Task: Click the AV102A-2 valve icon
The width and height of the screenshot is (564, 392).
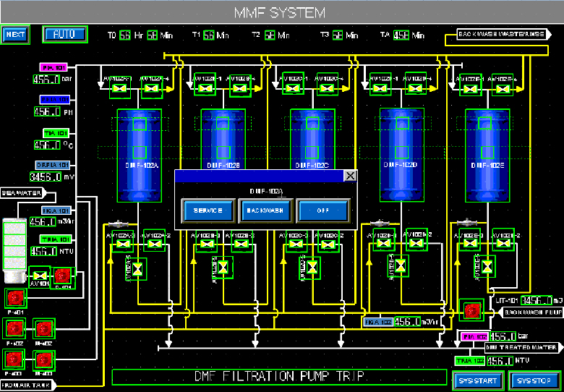Action: click(154, 244)
